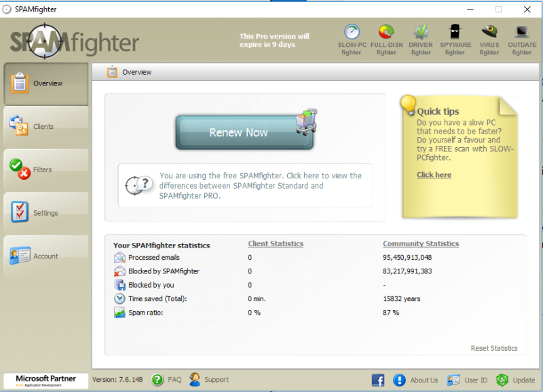
Task: Launch FULL-DISK fighter tool
Action: 386,32
